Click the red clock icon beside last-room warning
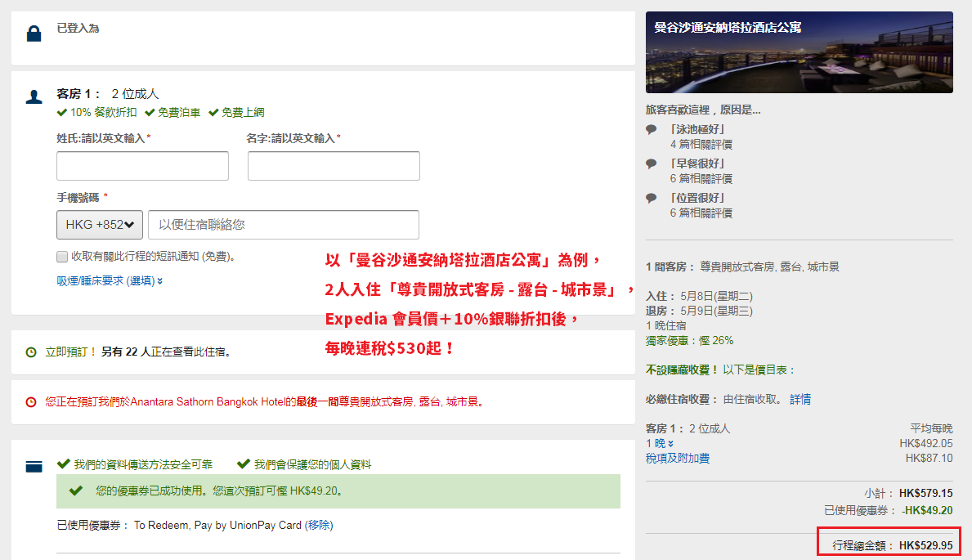Screen dimensions: 972x560 pos(31,402)
